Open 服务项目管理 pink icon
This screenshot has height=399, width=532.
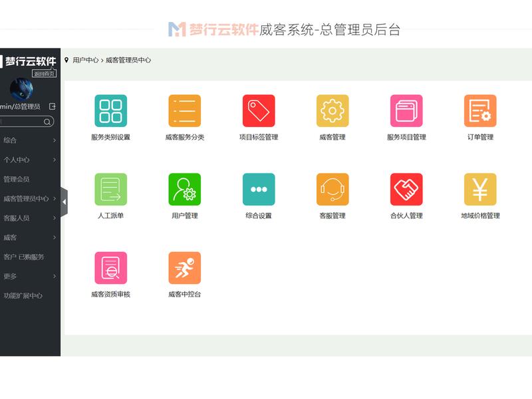coord(406,110)
